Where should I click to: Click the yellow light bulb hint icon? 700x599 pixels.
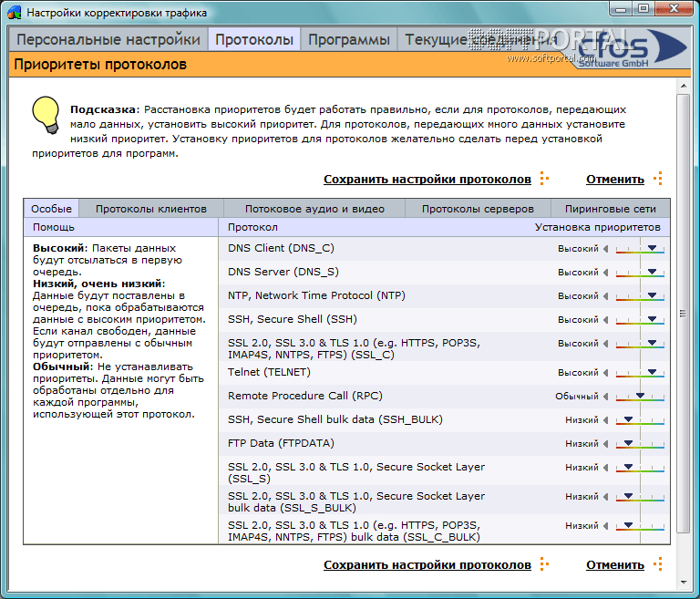coord(46,115)
